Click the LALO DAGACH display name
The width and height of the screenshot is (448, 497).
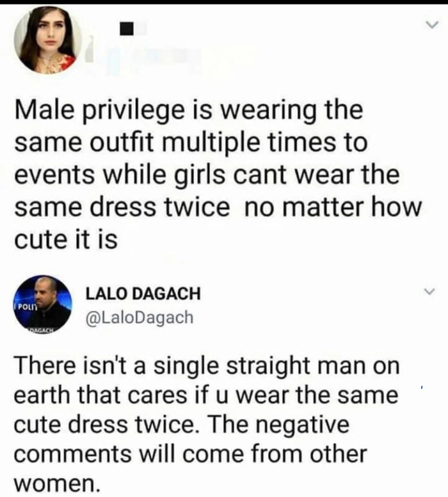pyautogui.click(x=143, y=294)
